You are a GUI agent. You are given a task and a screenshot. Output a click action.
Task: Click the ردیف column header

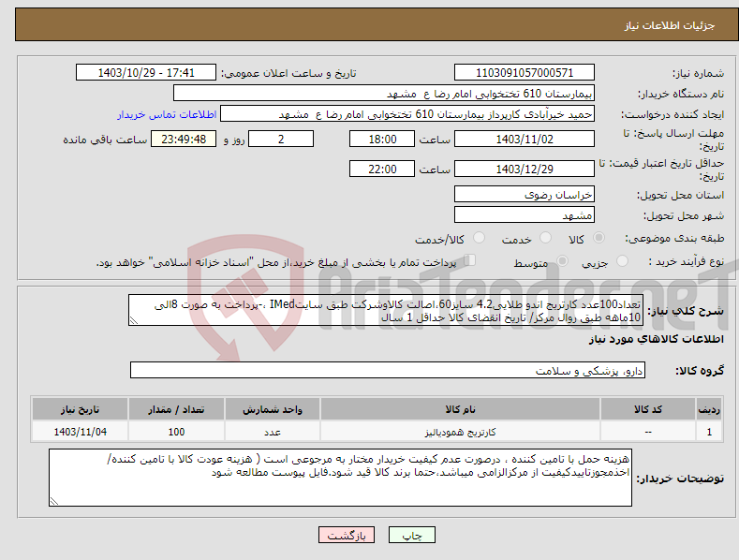click(709, 409)
